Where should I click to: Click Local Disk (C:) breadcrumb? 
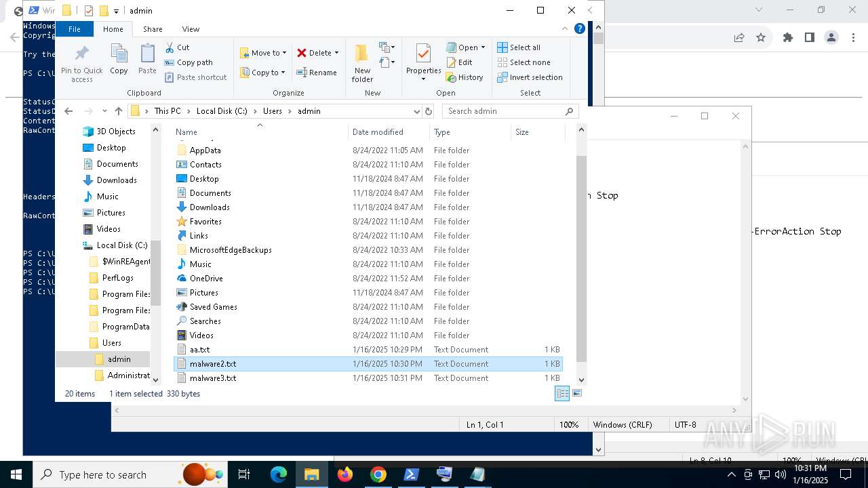(222, 111)
